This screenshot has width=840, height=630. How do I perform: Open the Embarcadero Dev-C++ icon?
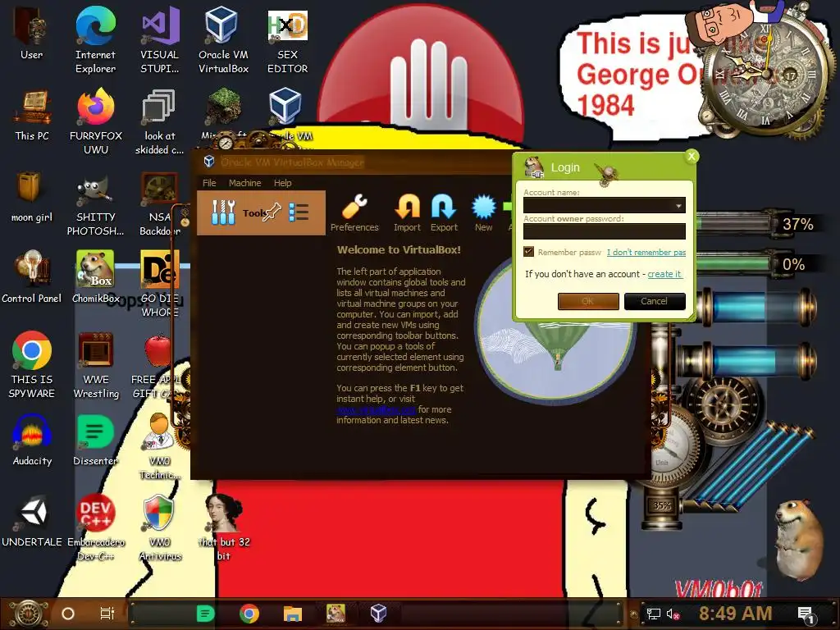tap(95, 527)
